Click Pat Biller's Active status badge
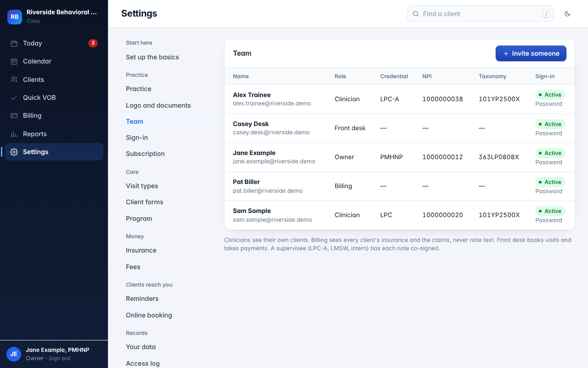 (x=550, y=182)
